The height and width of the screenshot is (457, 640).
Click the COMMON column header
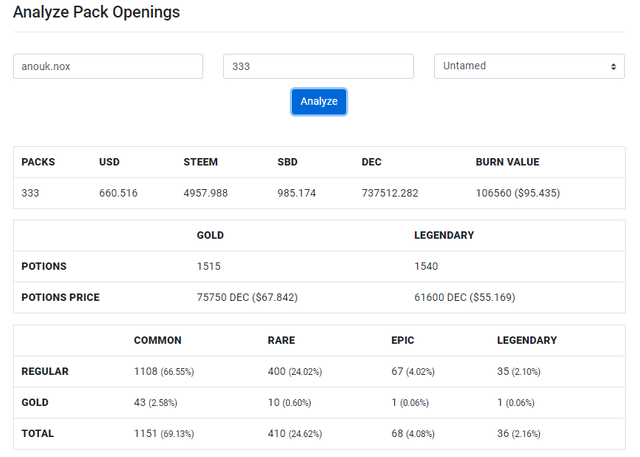click(x=158, y=340)
